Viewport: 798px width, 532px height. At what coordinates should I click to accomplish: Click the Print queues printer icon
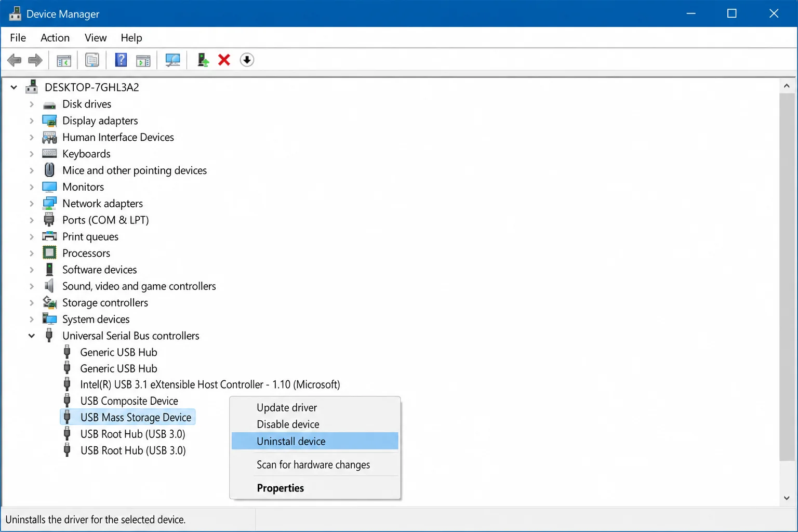49,236
